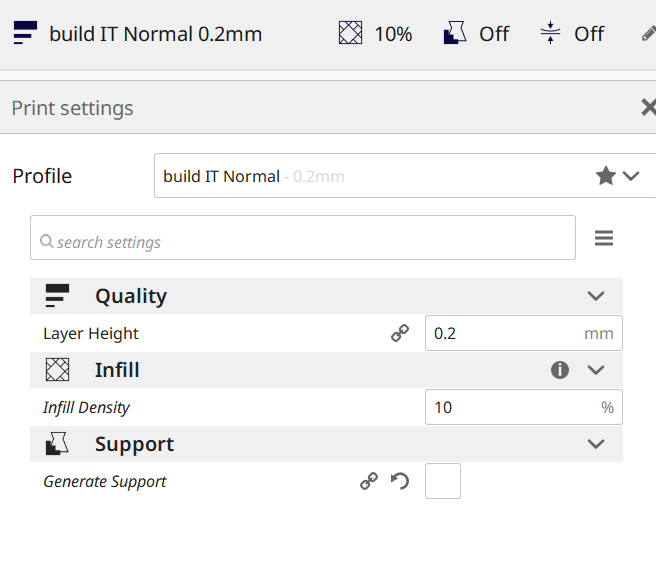This screenshot has width=656, height=567.
Task: Click the Infill Density value field
Action: (510, 408)
